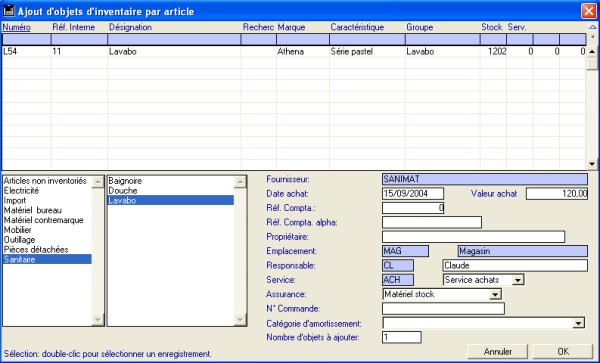Click up arrow of subgroup list scrollbar
The image size is (600, 363).
pos(240,182)
